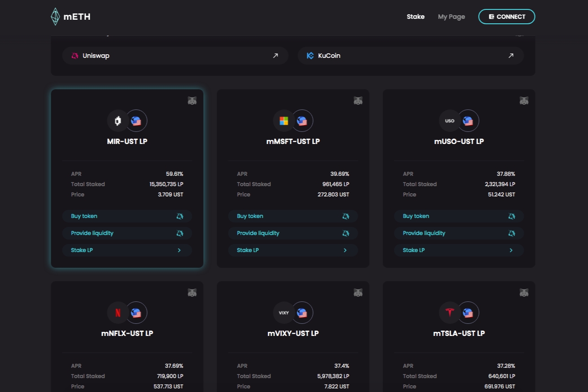This screenshot has height=392, width=588.
Task: Click the MetaMask fox on the MIR-UST LP card
Action: (x=192, y=100)
